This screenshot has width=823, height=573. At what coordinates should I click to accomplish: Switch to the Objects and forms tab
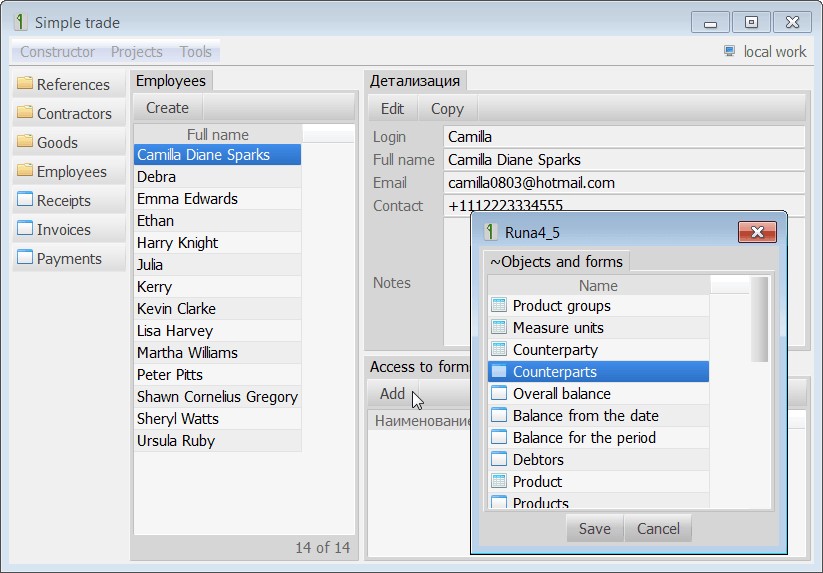coord(556,262)
